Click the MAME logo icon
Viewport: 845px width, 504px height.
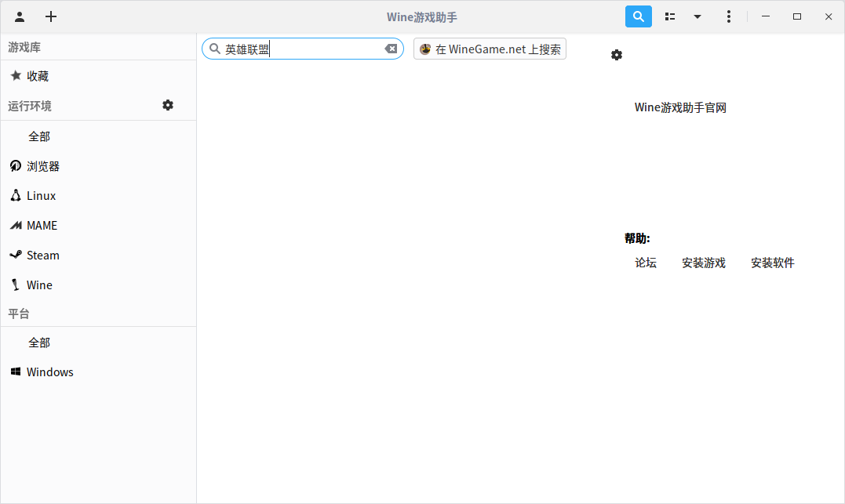click(x=16, y=225)
